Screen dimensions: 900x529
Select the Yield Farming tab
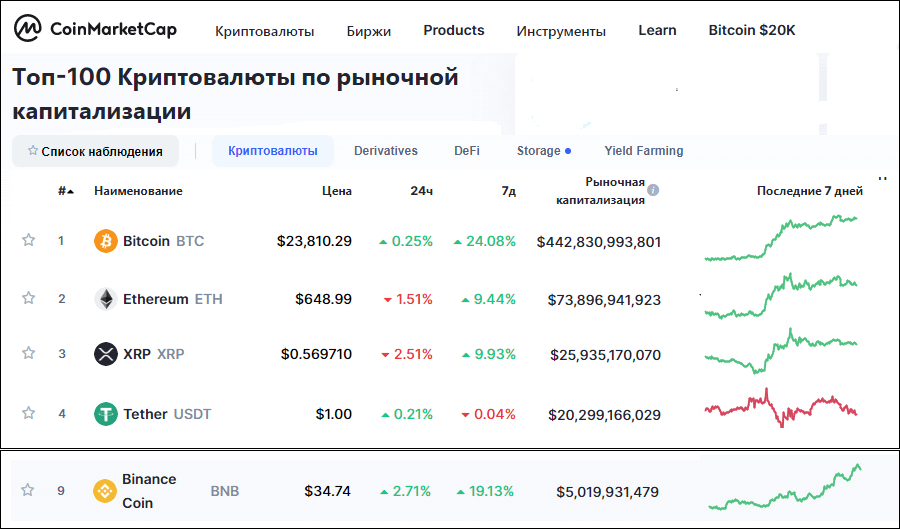(x=644, y=151)
